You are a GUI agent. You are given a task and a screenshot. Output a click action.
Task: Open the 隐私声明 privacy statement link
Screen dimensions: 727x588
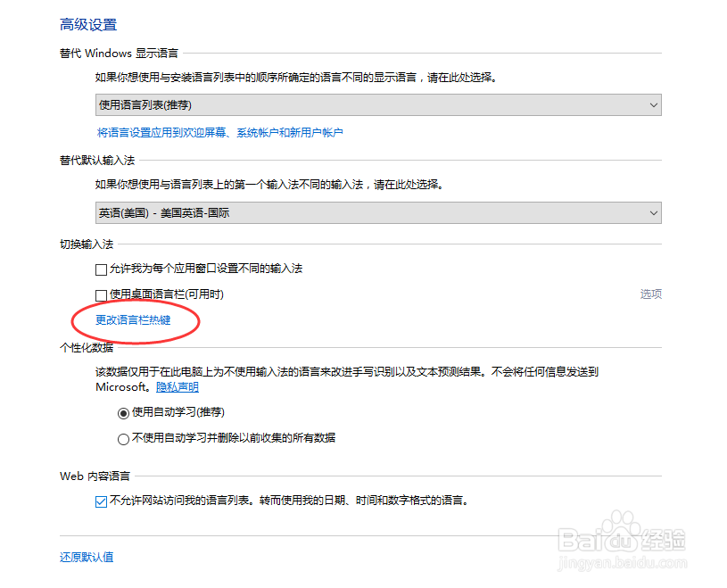click(177, 386)
